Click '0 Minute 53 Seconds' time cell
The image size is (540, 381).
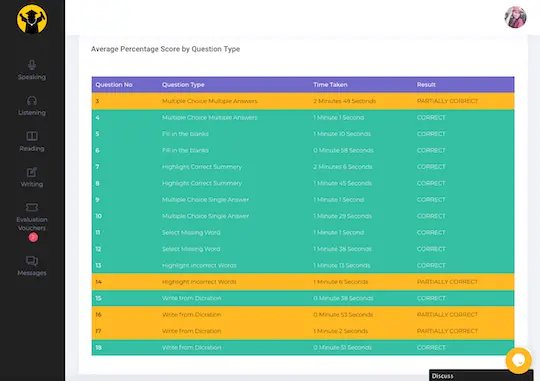coord(343,315)
